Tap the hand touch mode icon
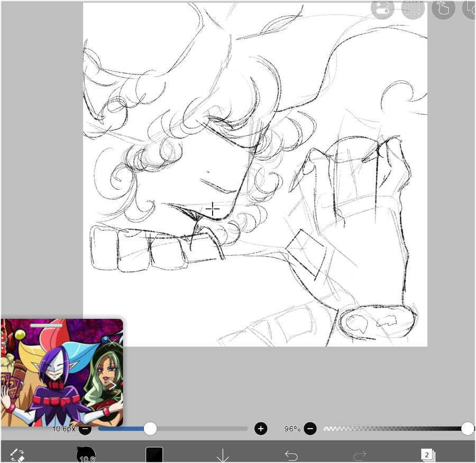Screen dimensions: 476x463 point(443,8)
